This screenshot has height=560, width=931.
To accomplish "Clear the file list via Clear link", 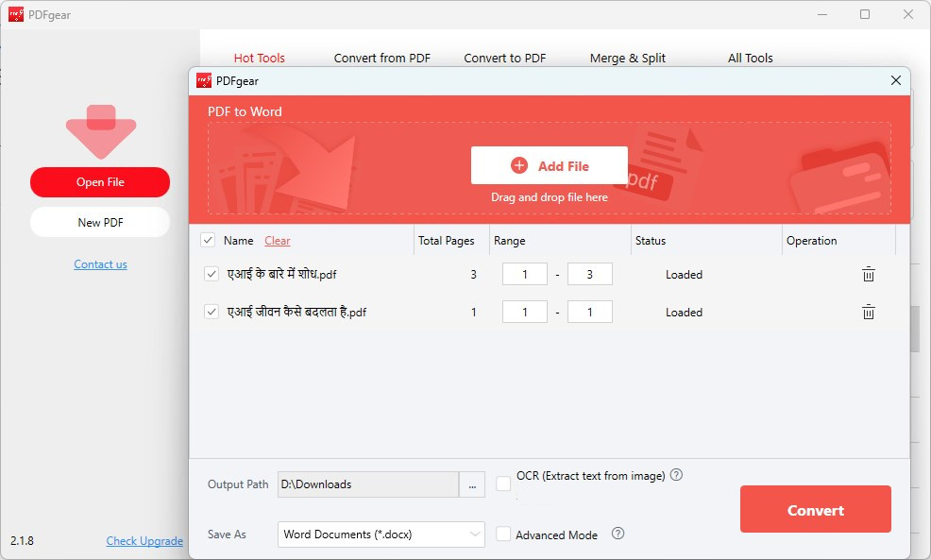I will [x=278, y=241].
